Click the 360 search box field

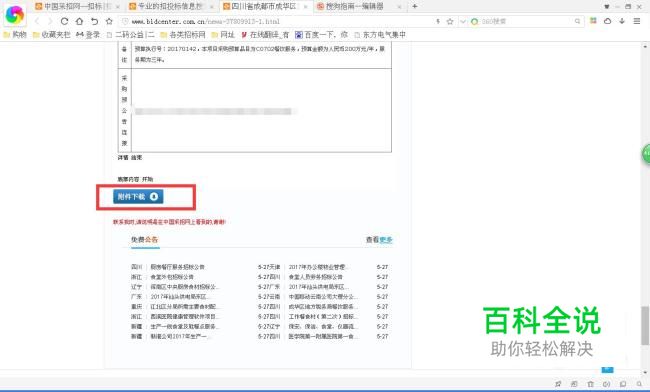526,21
